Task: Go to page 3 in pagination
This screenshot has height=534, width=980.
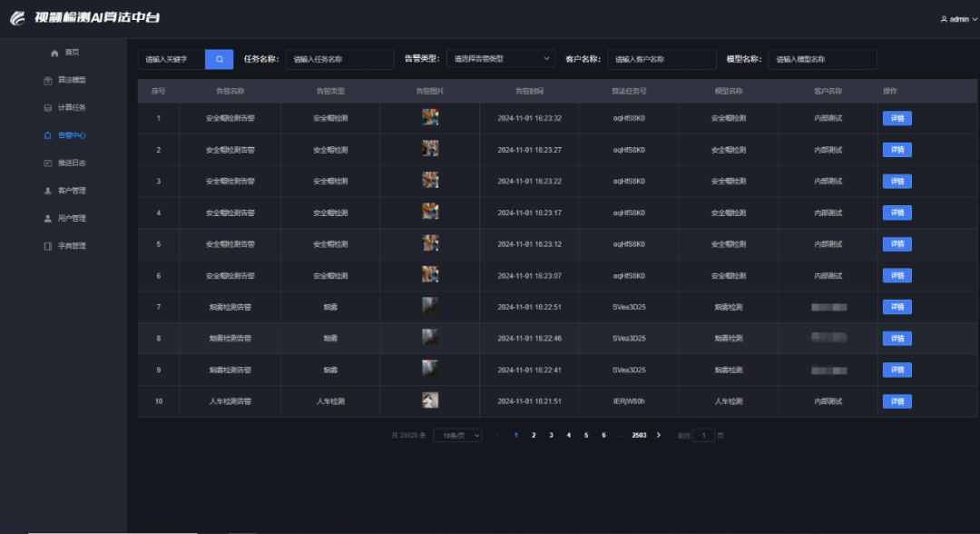Action: (x=552, y=435)
